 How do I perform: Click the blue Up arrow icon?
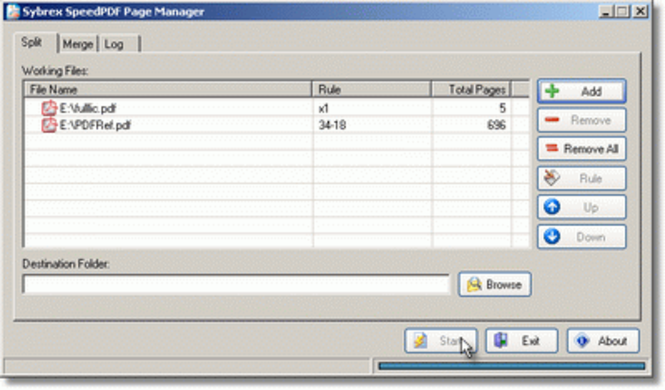tap(552, 207)
